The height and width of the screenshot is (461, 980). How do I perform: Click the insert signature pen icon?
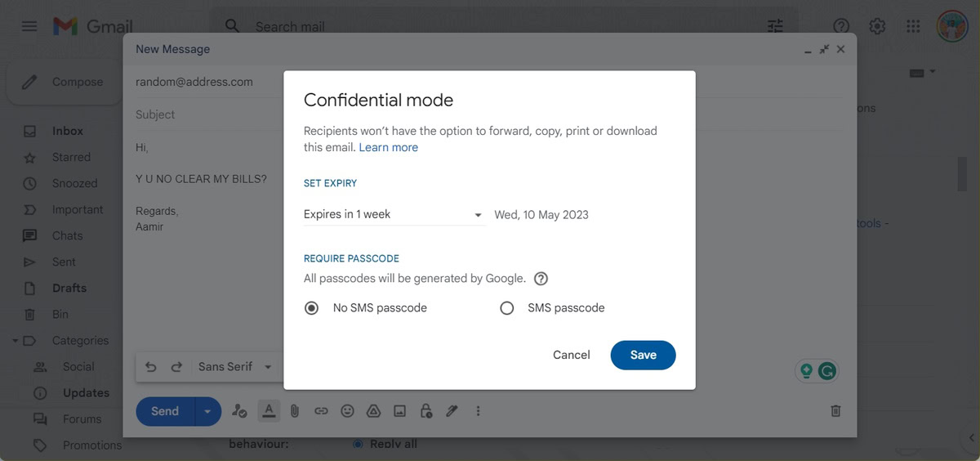(x=452, y=411)
